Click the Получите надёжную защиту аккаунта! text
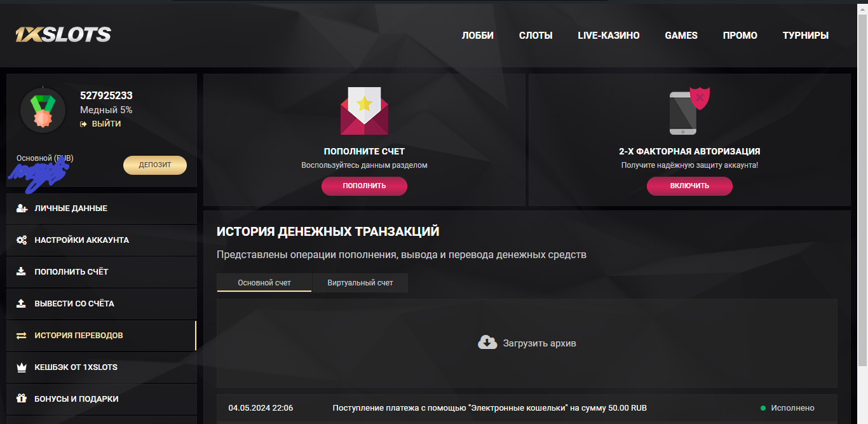The image size is (868, 424). pos(689,165)
